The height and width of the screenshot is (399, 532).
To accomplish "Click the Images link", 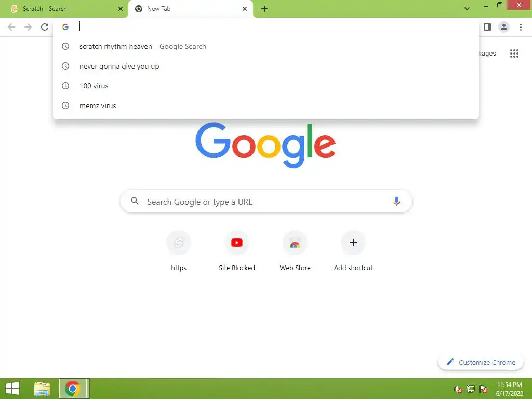I will (487, 54).
